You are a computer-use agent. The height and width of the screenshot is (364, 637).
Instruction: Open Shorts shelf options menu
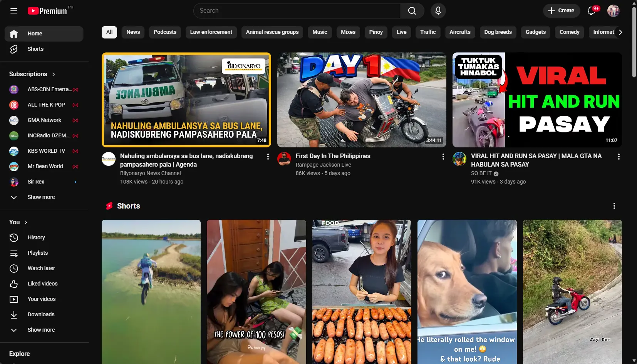click(x=614, y=206)
